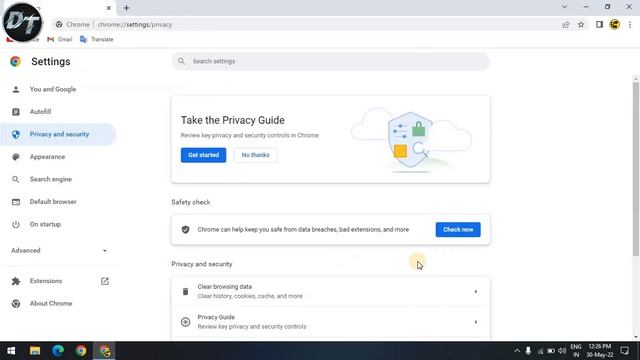Screen dimensions: 640x360
Task: Open On startup settings
Action: (x=45, y=224)
